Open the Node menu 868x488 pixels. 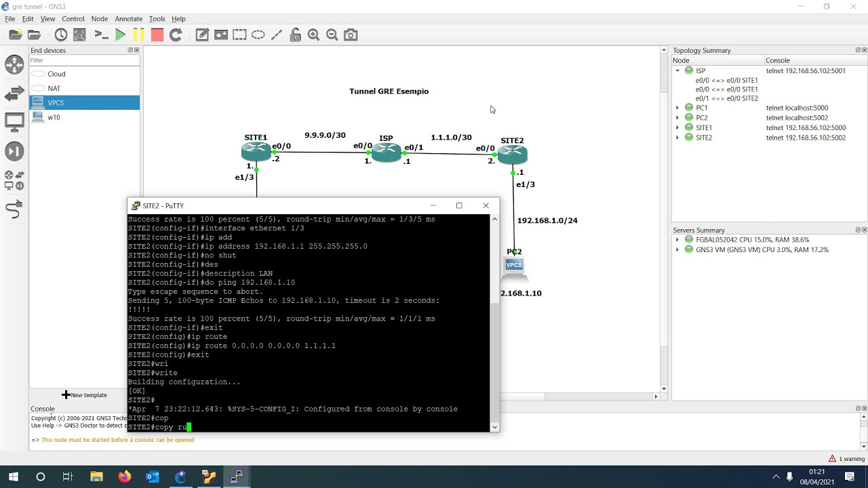pos(99,19)
